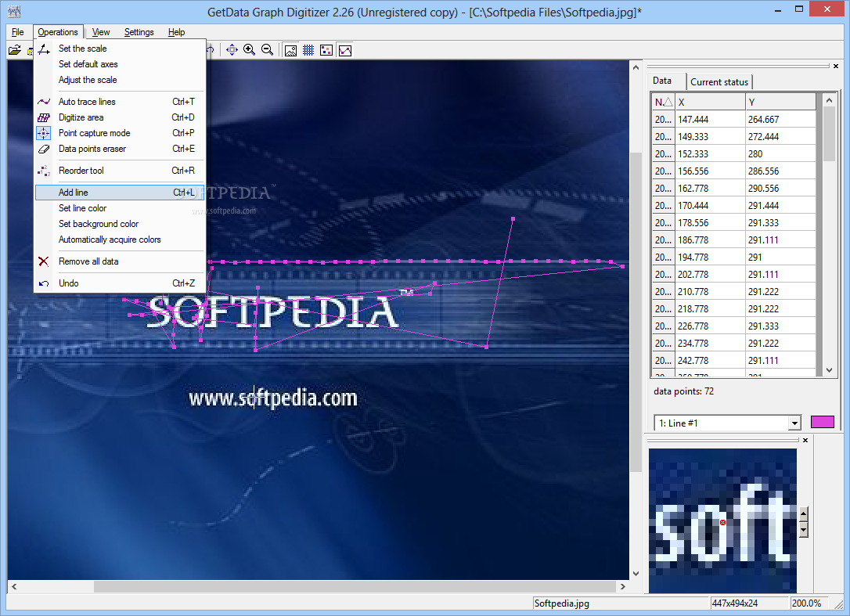850x616 pixels.
Task: Close the magnifier panel with its x
Action: coord(805,441)
